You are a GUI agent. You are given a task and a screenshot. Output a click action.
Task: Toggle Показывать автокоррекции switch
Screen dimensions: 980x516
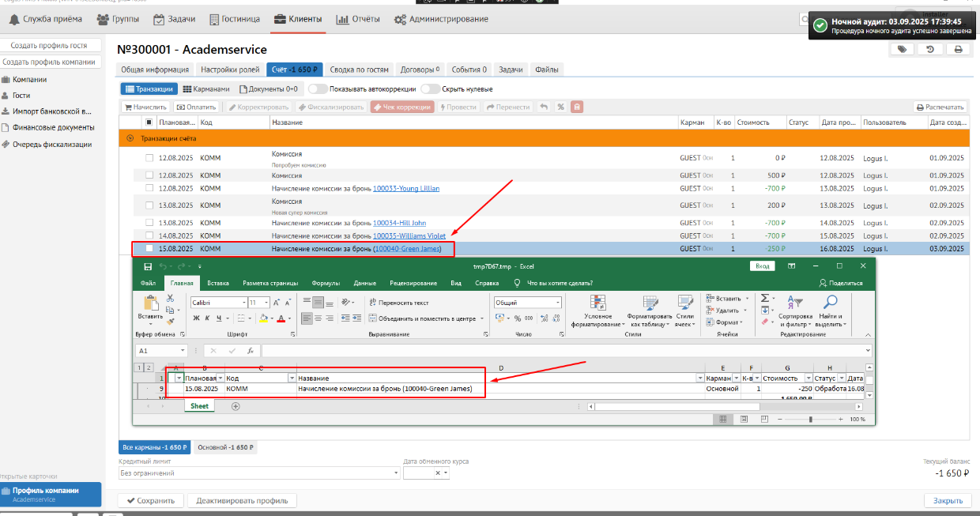(x=318, y=89)
